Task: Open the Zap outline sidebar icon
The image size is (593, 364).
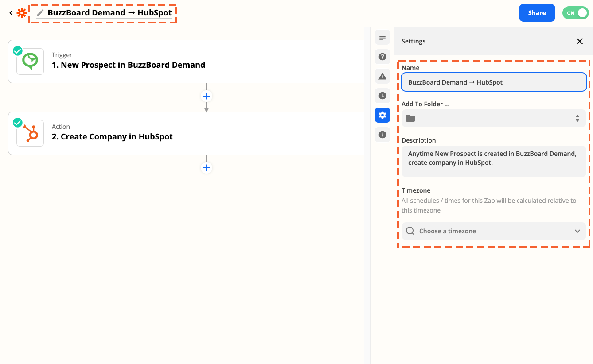Action: click(382, 37)
